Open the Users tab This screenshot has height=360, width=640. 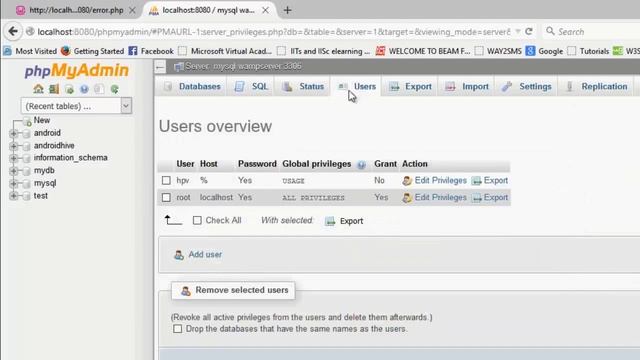[356, 86]
